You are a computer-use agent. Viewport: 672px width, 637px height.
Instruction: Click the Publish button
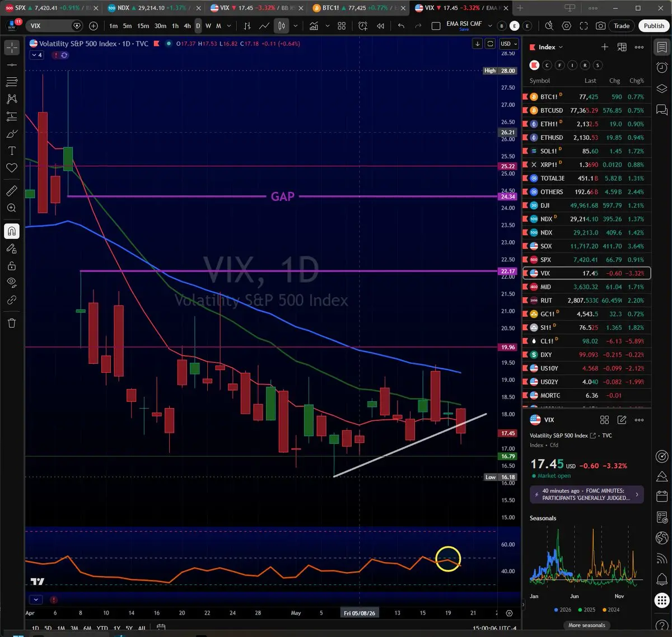[654, 26]
